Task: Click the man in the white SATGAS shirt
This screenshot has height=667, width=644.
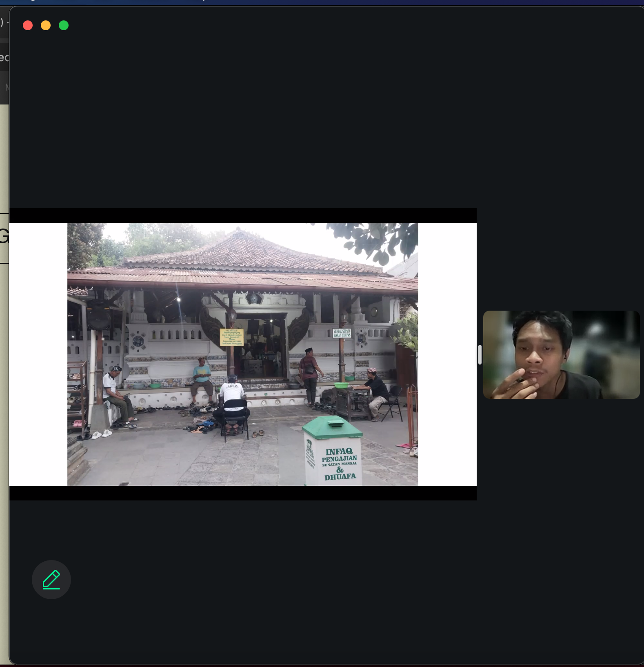Action: point(231,396)
